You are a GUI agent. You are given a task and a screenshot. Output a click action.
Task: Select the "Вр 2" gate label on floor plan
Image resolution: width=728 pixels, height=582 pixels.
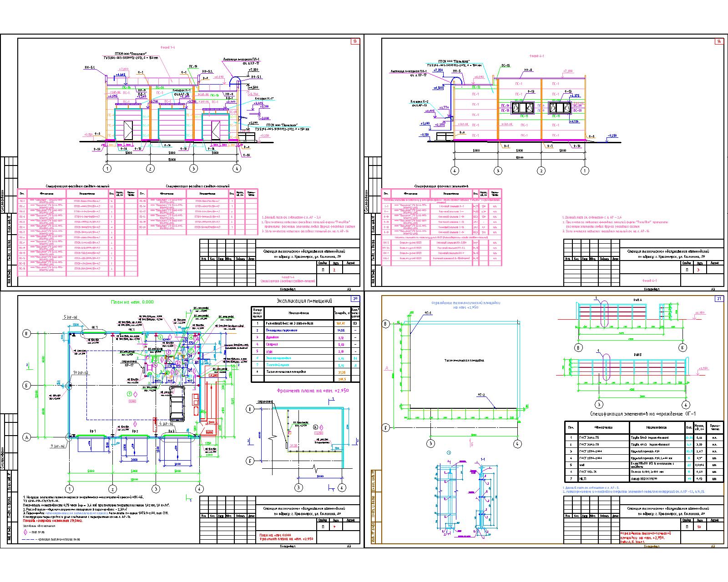[x=135, y=430]
